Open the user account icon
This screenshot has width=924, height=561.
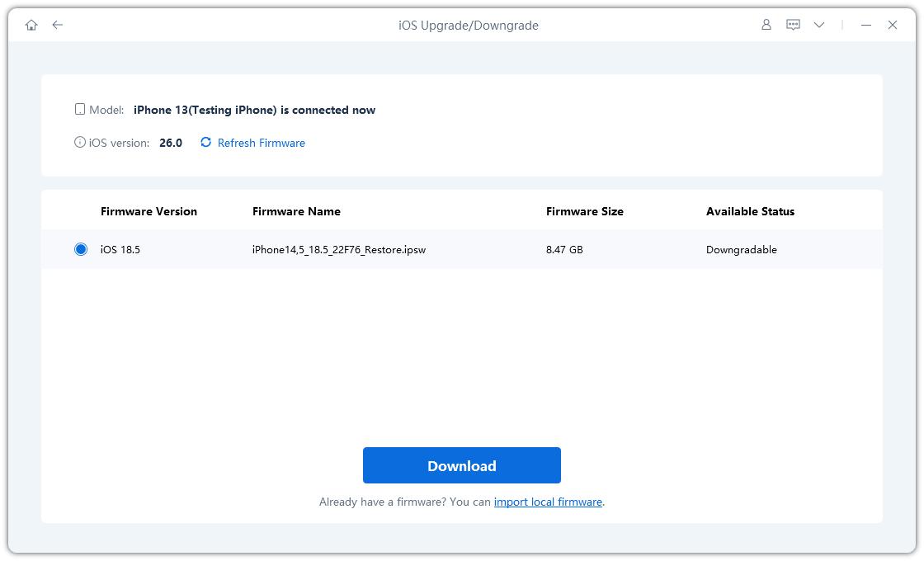click(766, 24)
